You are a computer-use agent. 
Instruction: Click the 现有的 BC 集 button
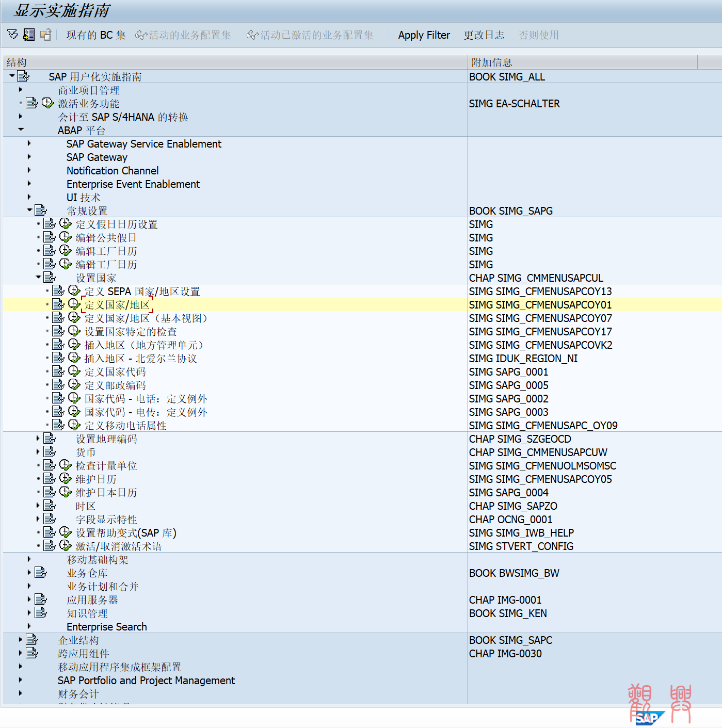point(96,35)
